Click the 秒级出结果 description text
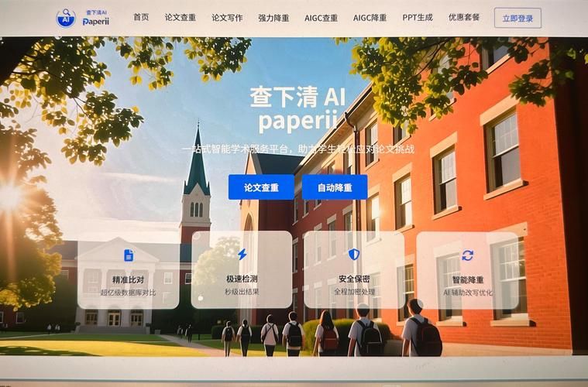This screenshot has height=387, width=588. pyautogui.click(x=242, y=292)
